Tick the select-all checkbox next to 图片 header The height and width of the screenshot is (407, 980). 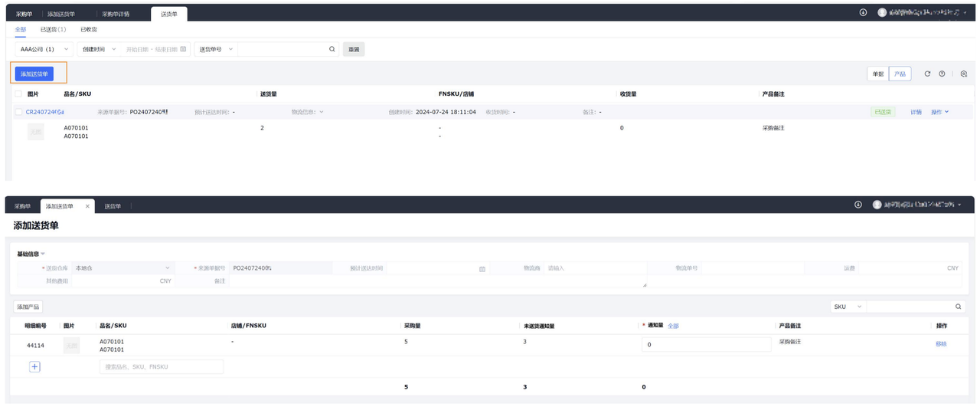click(x=18, y=94)
